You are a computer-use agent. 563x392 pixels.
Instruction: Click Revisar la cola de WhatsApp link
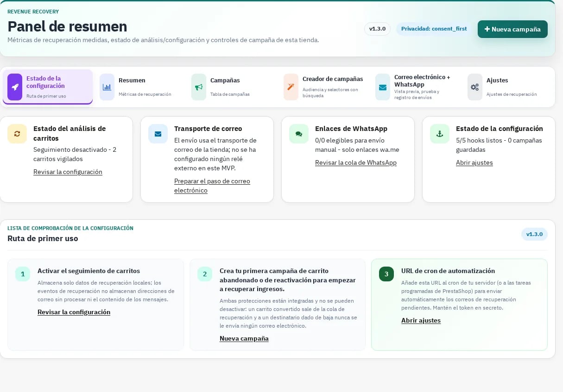tap(356, 162)
